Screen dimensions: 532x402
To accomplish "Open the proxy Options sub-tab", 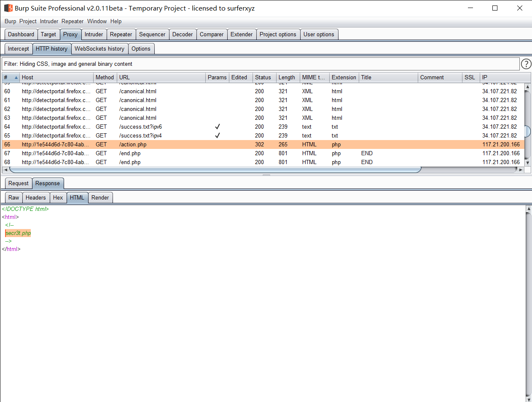I will point(141,49).
